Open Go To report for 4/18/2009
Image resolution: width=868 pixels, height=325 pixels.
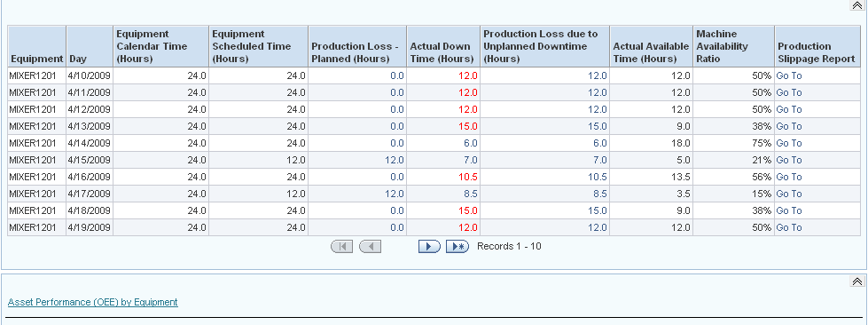789,210
